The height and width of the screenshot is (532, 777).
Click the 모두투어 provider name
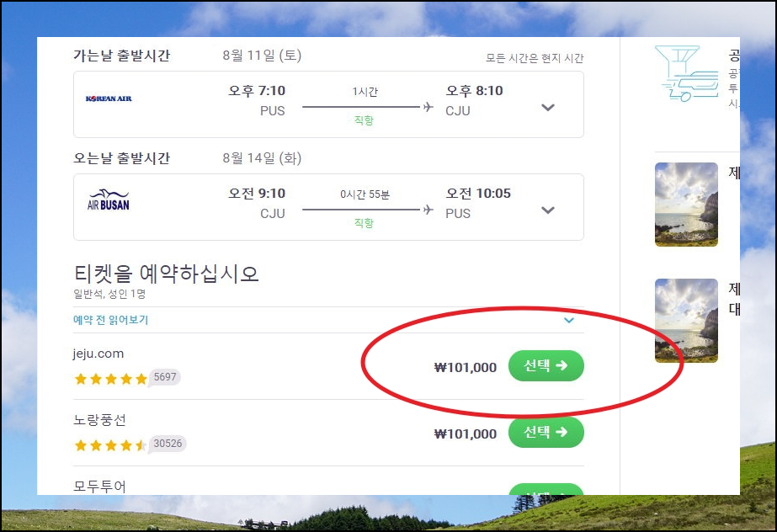(x=99, y=487)
